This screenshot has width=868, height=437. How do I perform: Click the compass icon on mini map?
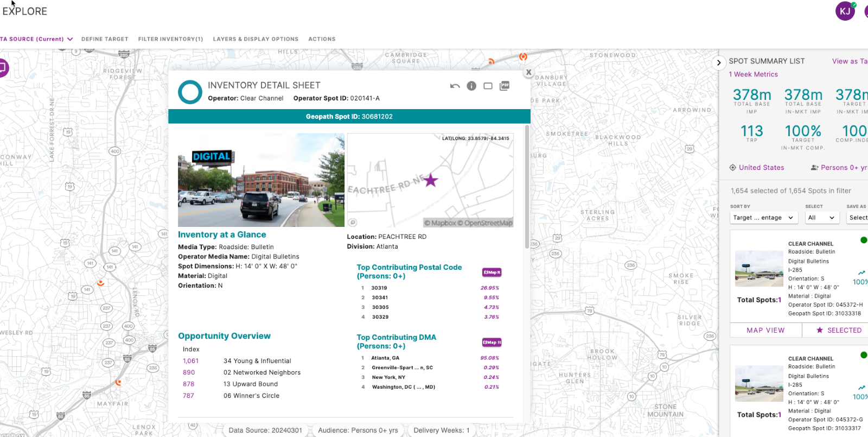[x=353, y=223]
